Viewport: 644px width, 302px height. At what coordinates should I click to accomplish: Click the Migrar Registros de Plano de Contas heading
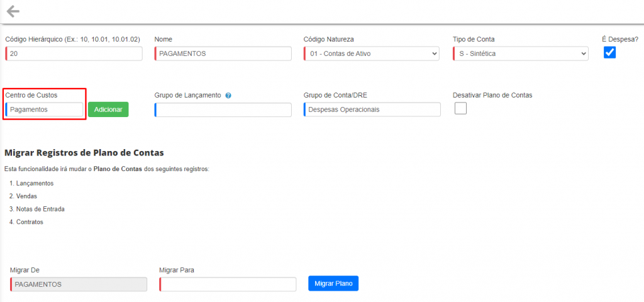click(84, 153)
